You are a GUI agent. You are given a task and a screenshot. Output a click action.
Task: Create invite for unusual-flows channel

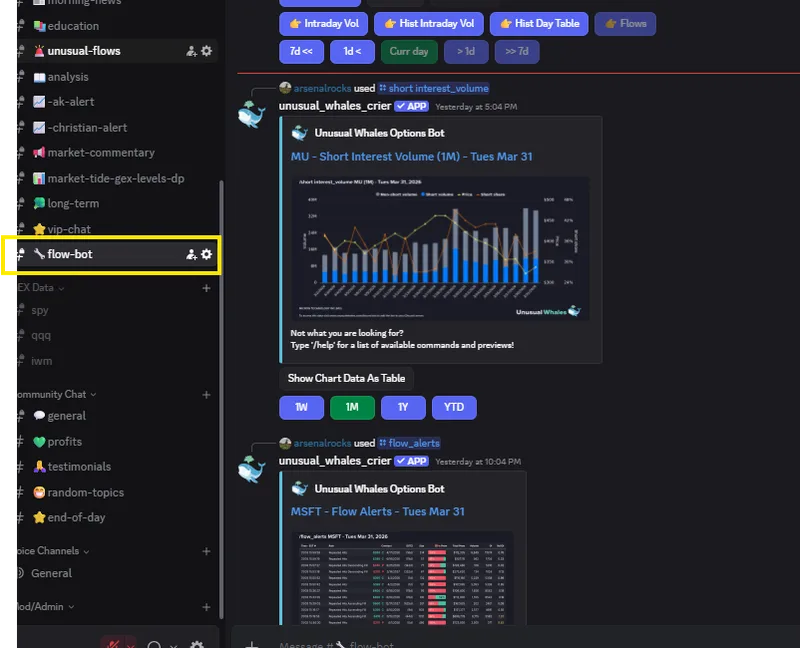click(x=191, y=51)
